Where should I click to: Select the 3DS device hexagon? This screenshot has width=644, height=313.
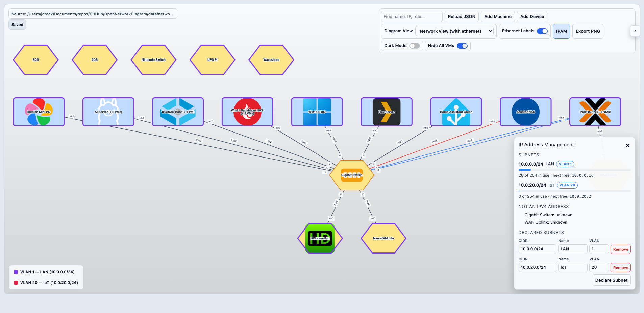(x=36, y=60)
